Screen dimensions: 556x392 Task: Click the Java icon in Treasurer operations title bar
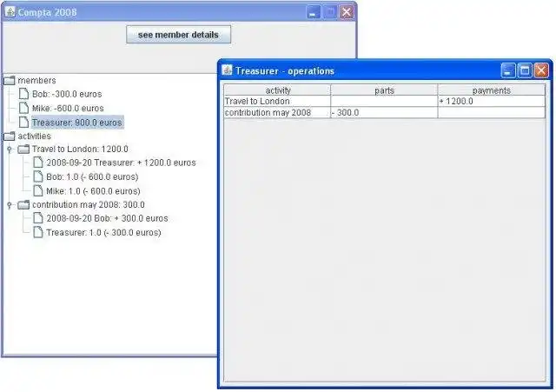click(227, 70)
